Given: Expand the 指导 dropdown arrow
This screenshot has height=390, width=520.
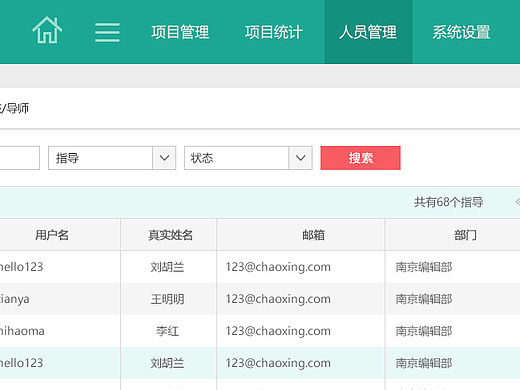Looking at the screenshot, I should pos(164,158).
